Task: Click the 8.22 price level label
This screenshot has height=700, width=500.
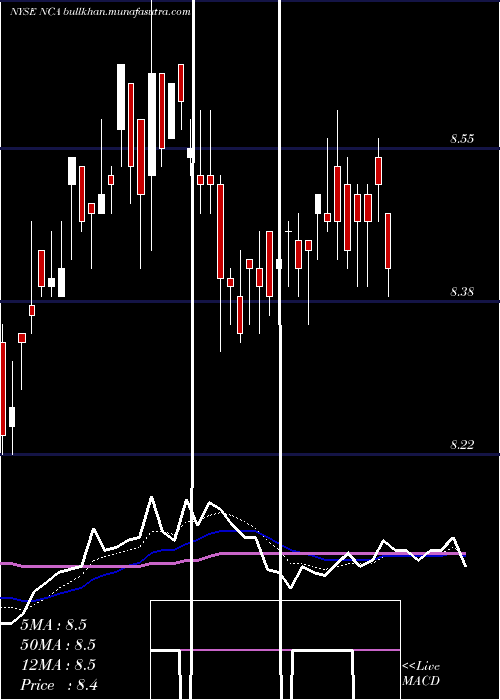Action: click(x=462, y=445)
